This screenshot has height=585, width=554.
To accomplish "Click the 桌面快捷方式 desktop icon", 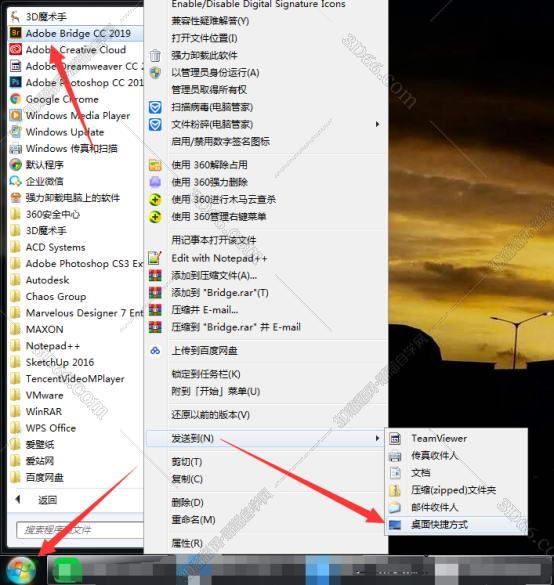I will [x=395, y=525].
